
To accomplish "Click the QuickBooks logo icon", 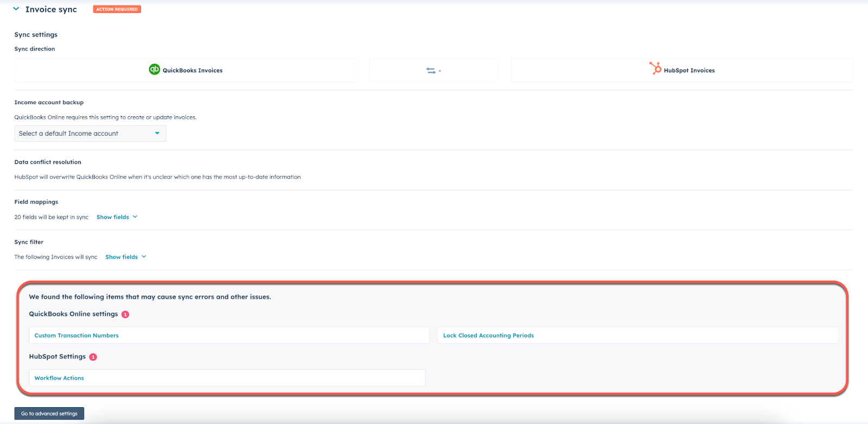I will tap(155, 69).
